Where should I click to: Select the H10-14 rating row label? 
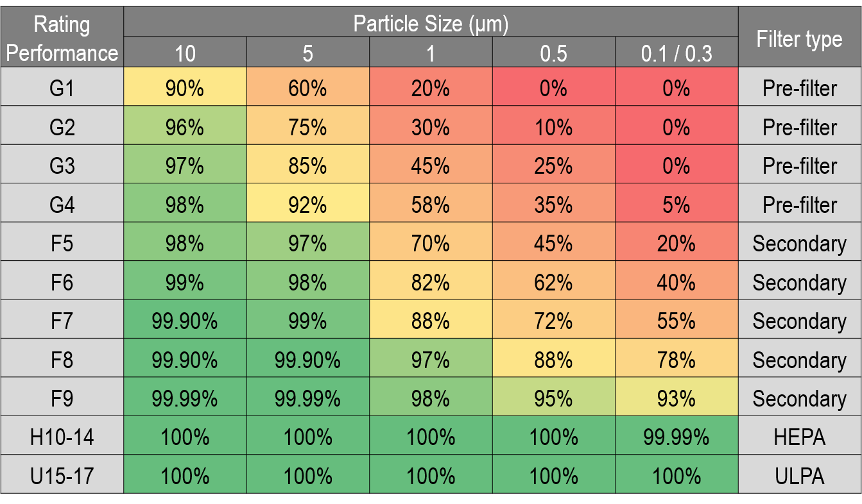[x=62, y=437]
